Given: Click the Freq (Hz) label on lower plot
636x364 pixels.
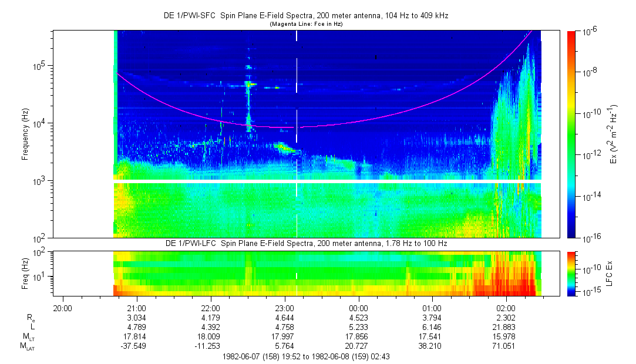Looking at the screenshot, I should tap(25, 273).
